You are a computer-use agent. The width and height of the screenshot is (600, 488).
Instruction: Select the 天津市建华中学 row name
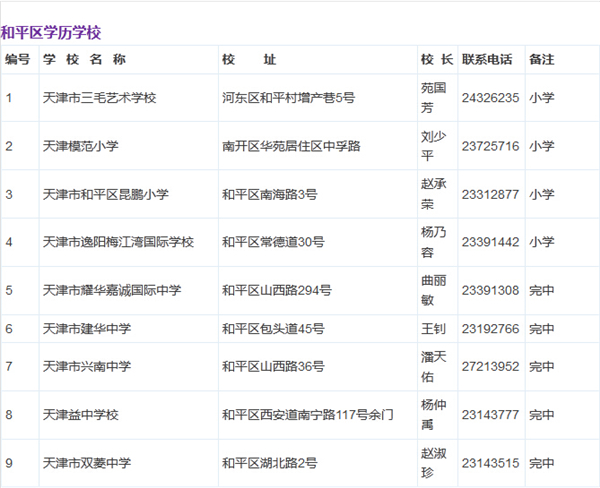[x=87, y=328]
